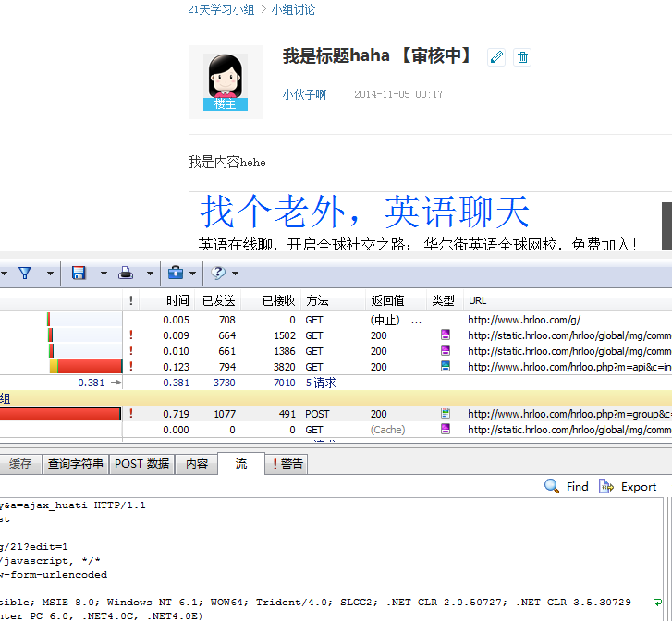Expand the briefcase tools dropdown arrow
672x621 pixels.
click(x=193, y=273)
